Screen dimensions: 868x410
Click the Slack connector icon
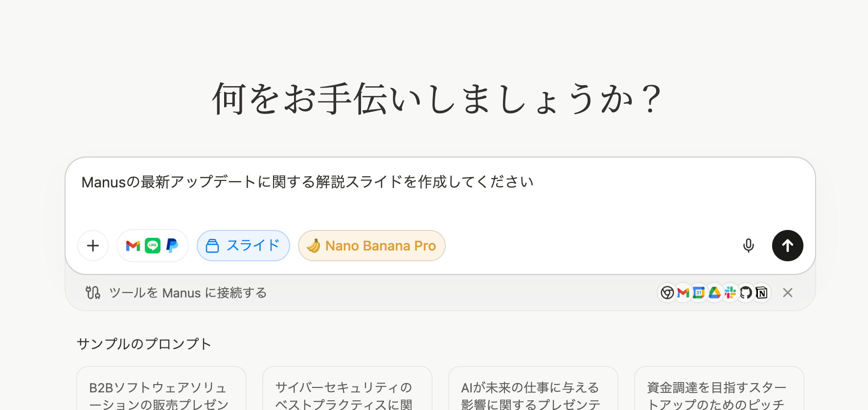point(730,293)
